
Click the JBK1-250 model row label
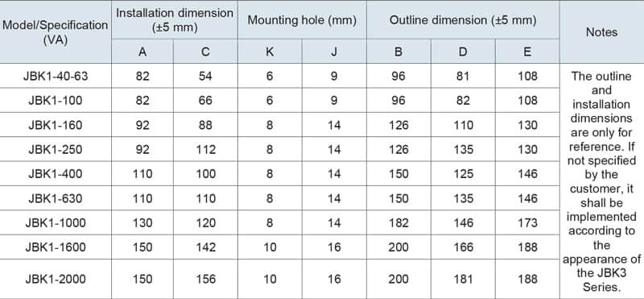click(56, 149)
